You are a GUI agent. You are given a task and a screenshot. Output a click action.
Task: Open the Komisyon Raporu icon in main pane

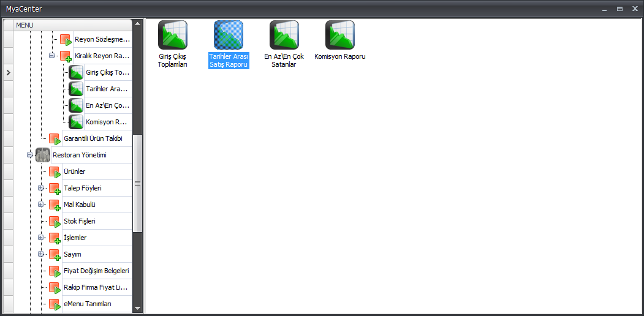tap(340, 35)
